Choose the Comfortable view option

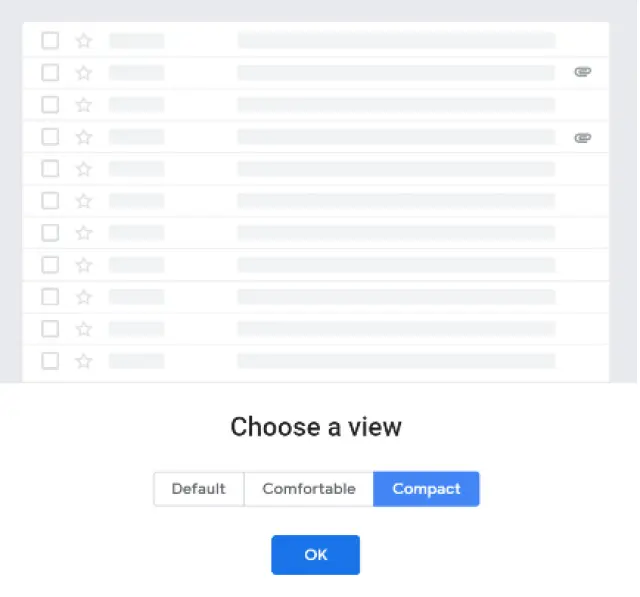click(308, 489)
